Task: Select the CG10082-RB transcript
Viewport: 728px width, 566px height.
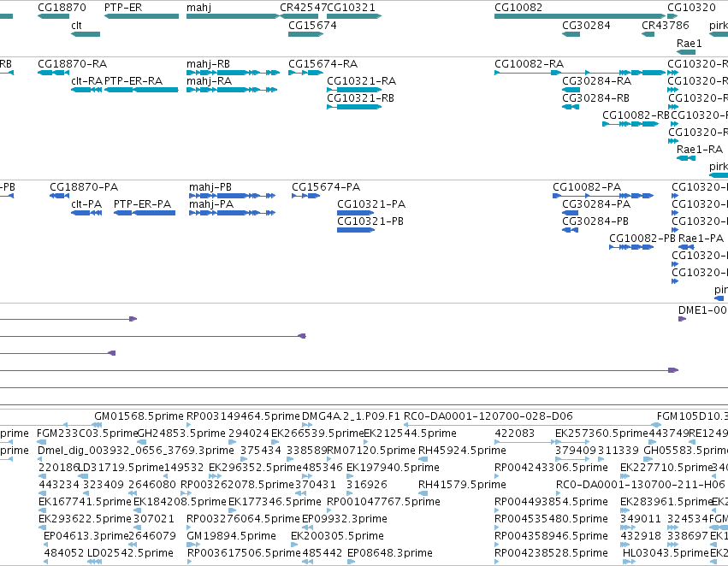Action: point(630,124)
